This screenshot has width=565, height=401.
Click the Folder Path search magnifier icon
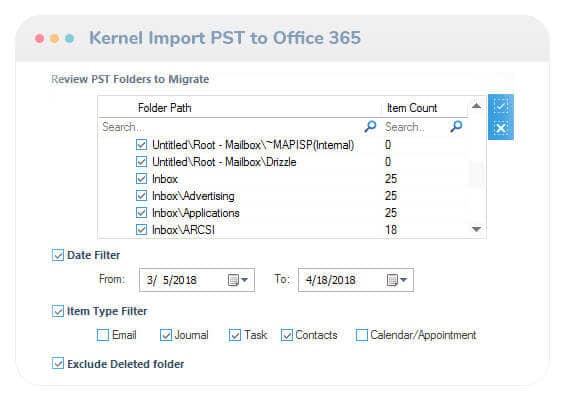pos(370,126)
